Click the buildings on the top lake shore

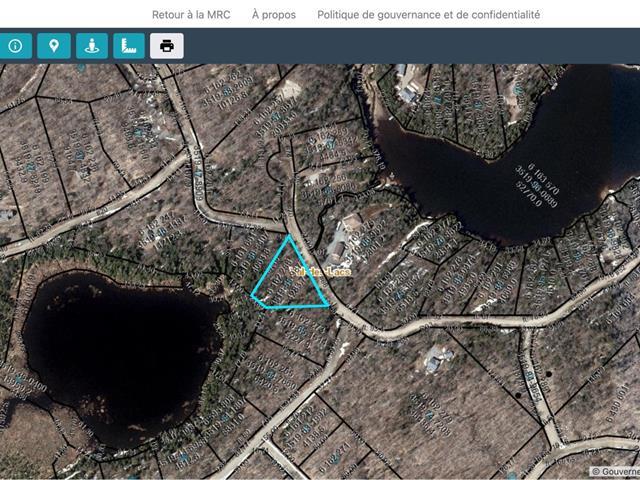(x=410, y=84)
